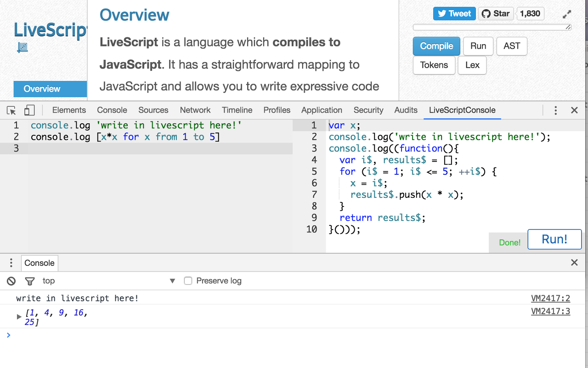Click the textarea resize handle

point(568,28)
